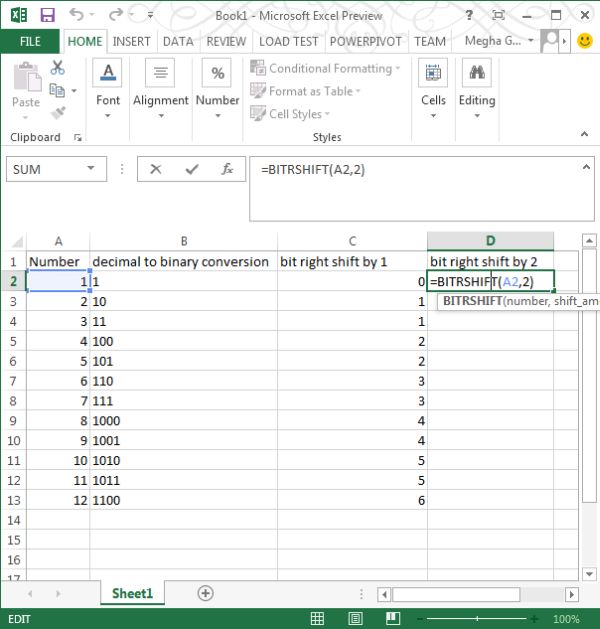Open Clipboard dialog launcher
This screenshot has width=600, height=629.
click(77, 138)
